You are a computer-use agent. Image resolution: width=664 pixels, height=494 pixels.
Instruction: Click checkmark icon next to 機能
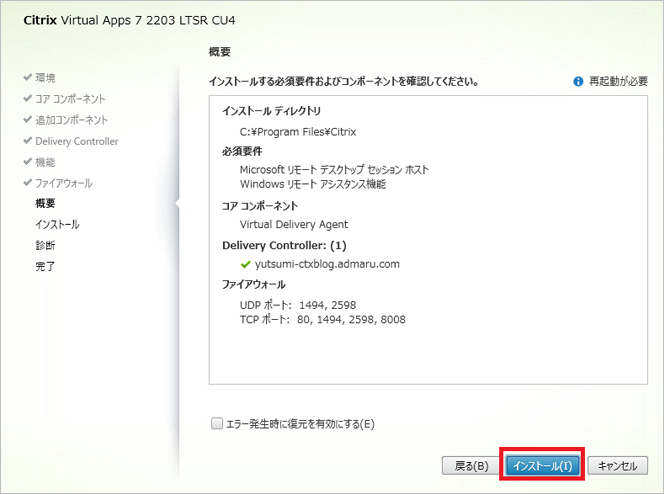click(28, 161)
